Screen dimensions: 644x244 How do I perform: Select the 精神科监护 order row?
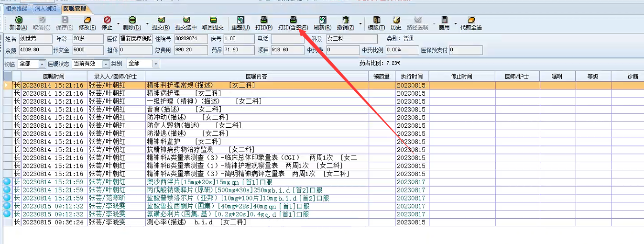point(323,142)
